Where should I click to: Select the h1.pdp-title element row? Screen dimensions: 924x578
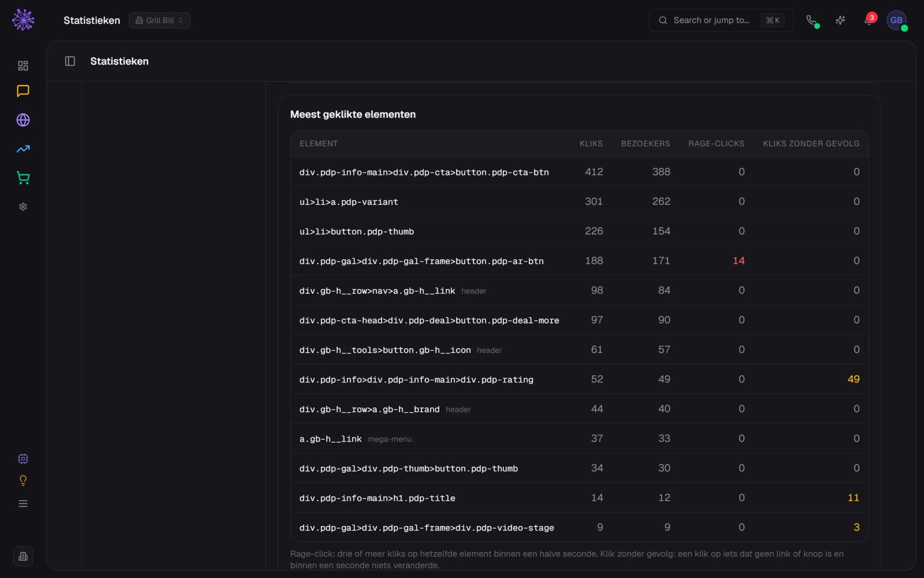579,498
